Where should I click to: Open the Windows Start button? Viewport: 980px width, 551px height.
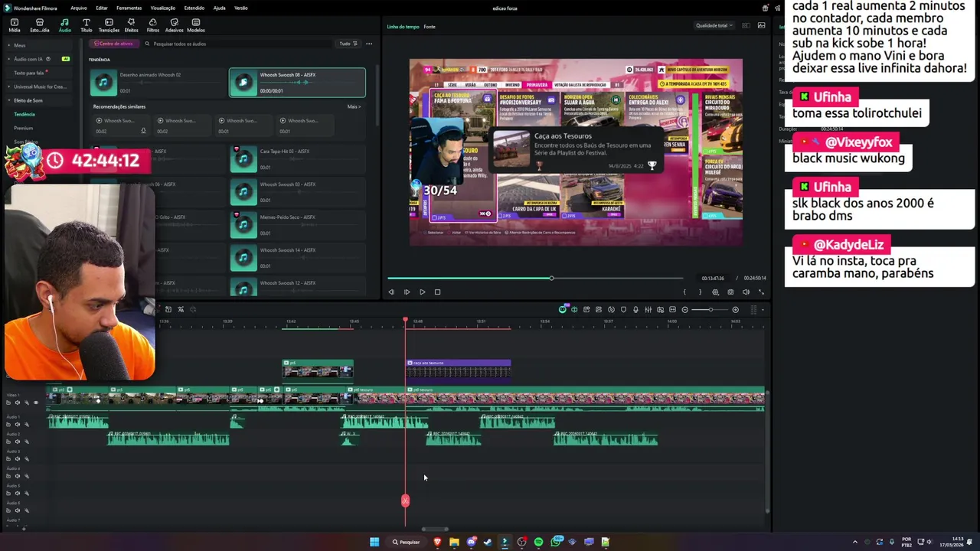pos(374,542)
